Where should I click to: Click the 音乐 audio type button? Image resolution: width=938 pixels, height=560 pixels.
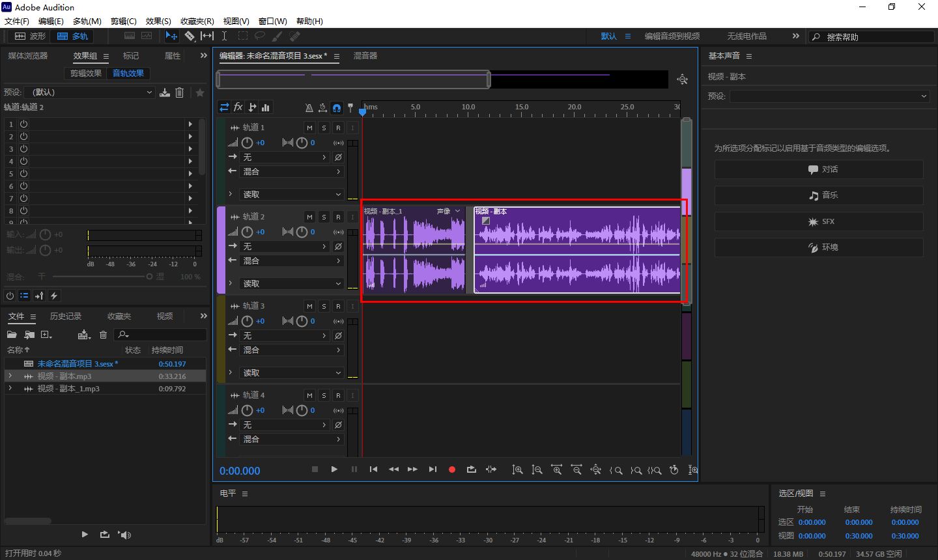[819, 195]
